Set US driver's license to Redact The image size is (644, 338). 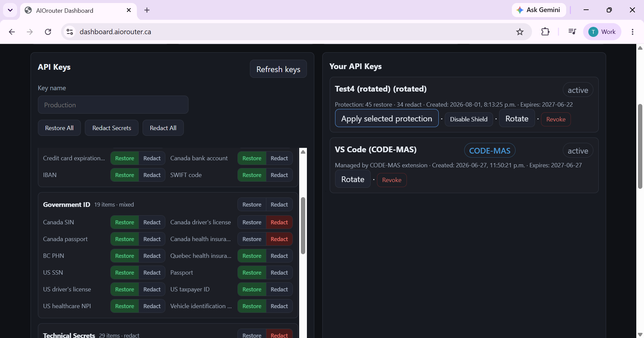pos(152,289)
